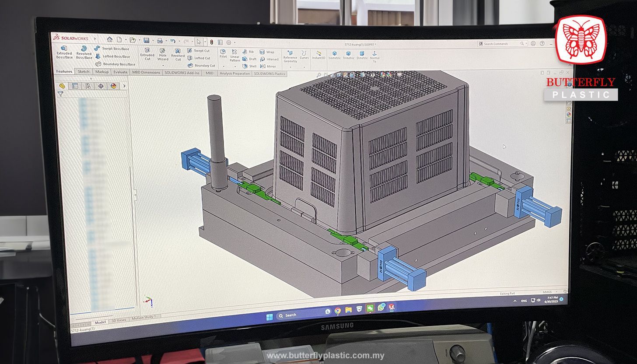Open the Fillet dropdown arrow
Viewport: 637px width, 364px height.
point(223,66)
